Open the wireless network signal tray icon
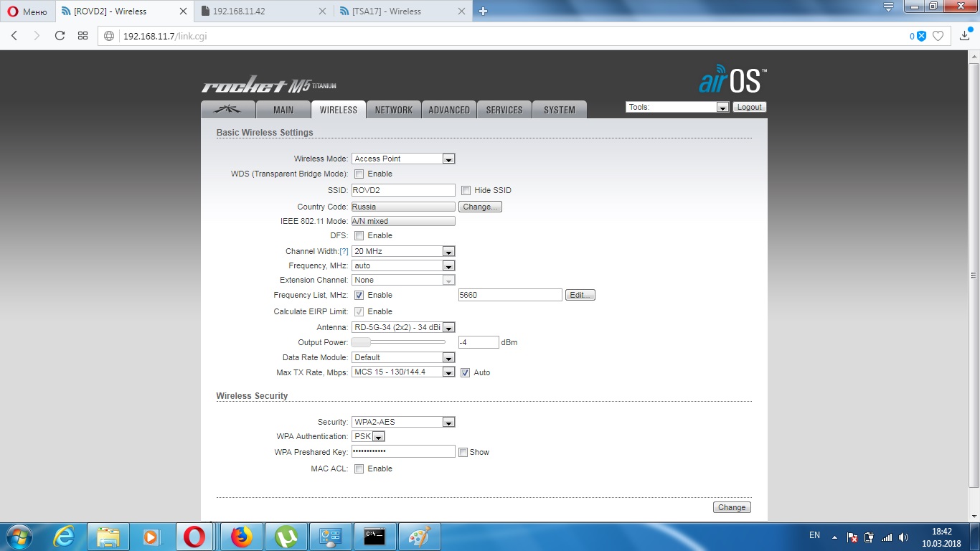Image resolution: width=980 pixels, height=551 pixels. point(887,537)
